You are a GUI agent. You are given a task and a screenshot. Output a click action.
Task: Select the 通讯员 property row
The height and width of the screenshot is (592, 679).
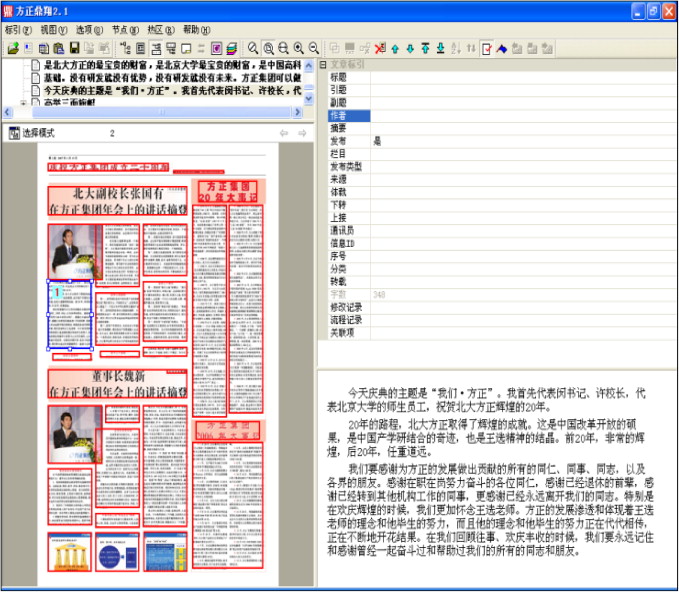tap(501, 230)
